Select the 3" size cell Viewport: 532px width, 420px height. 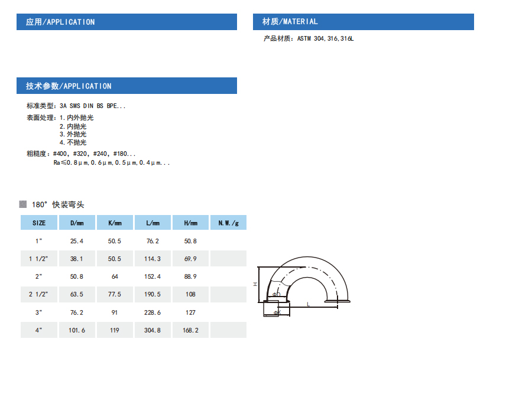(x=38, y=312)
